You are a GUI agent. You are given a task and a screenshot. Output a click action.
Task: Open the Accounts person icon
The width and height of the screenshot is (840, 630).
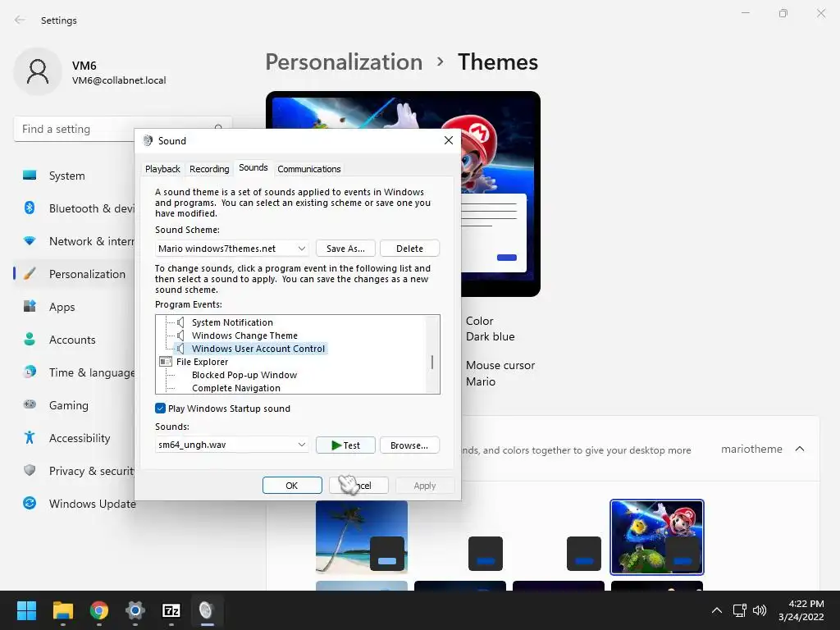pos(30,339)
